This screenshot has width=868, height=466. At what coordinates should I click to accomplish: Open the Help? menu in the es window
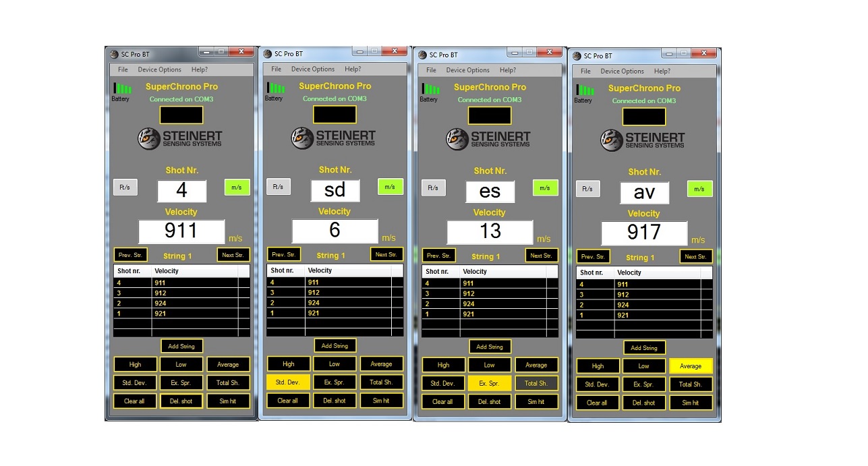[x=508, y=70]
